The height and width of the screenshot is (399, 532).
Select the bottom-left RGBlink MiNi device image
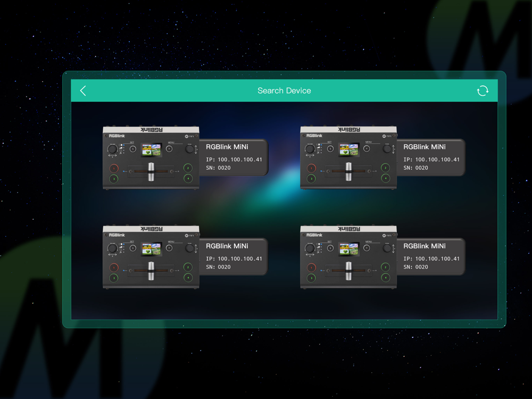tap(151, 257)
